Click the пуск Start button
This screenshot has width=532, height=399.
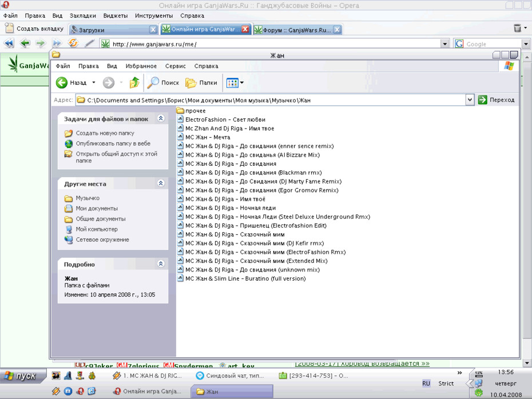click(x=22, y=376)
